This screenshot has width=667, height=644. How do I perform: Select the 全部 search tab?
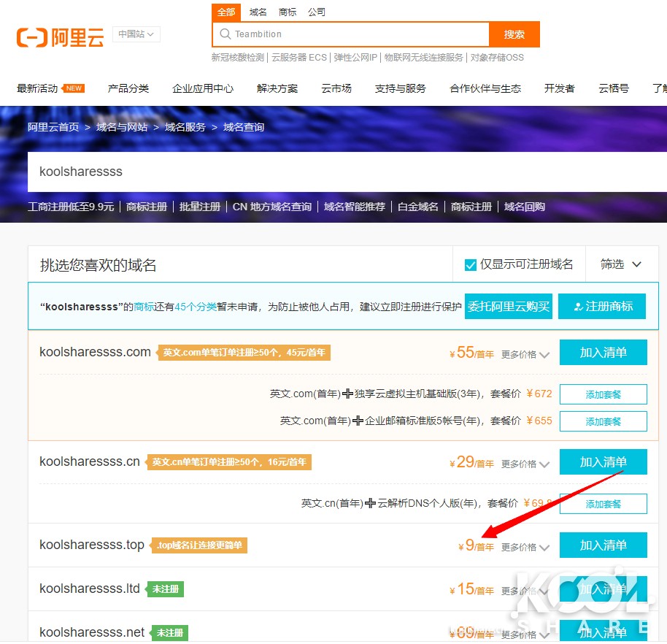226,12
